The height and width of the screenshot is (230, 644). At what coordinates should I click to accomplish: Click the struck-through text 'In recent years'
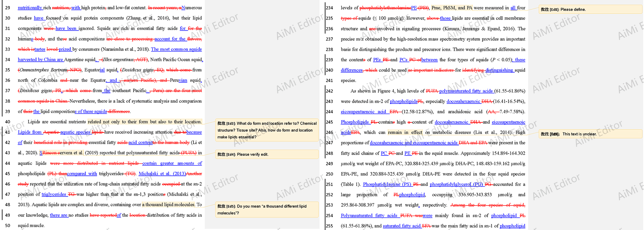(163, 8)
